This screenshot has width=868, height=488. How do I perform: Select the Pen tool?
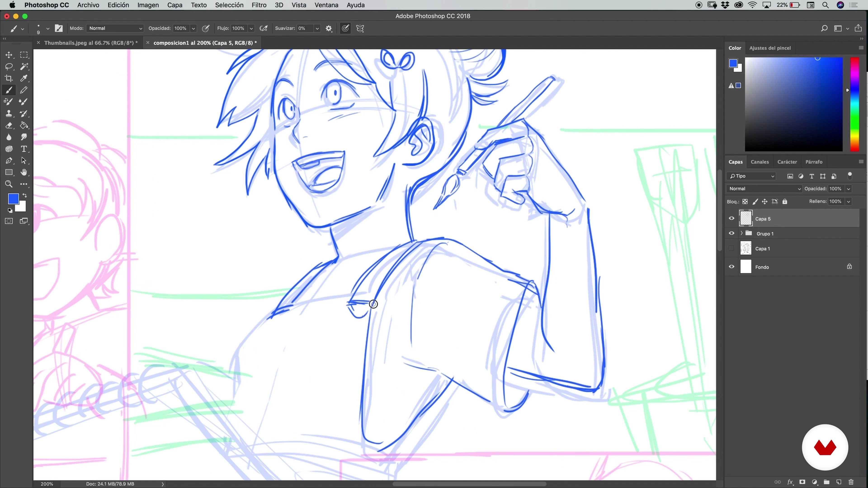(x=9, y=161)
